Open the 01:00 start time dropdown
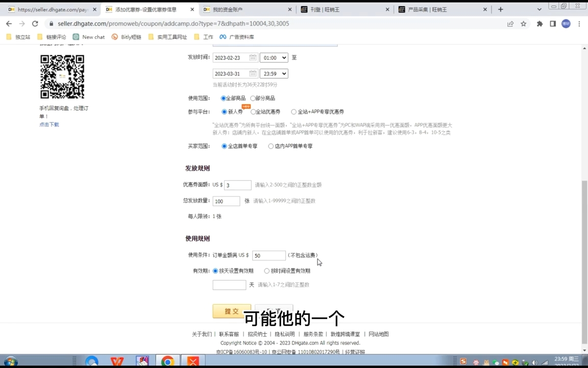The height and width of the screenshot is (368, 588). (x=274, y=57)
